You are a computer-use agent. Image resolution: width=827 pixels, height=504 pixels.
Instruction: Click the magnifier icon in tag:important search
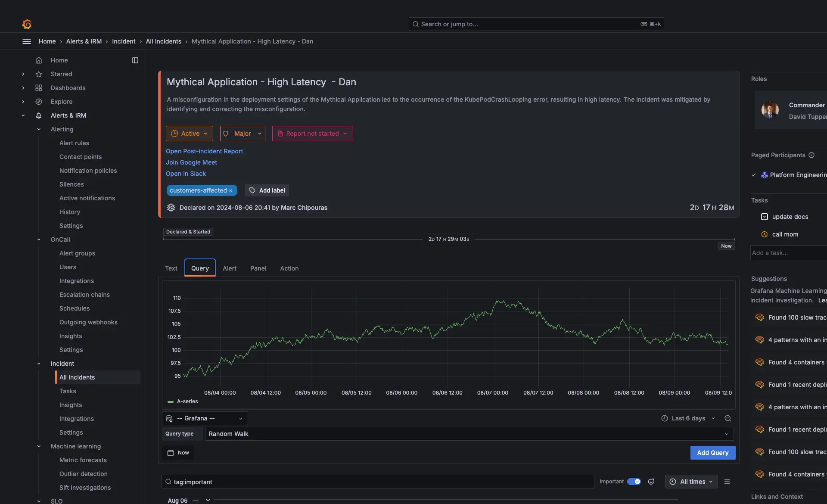[168, 482]
